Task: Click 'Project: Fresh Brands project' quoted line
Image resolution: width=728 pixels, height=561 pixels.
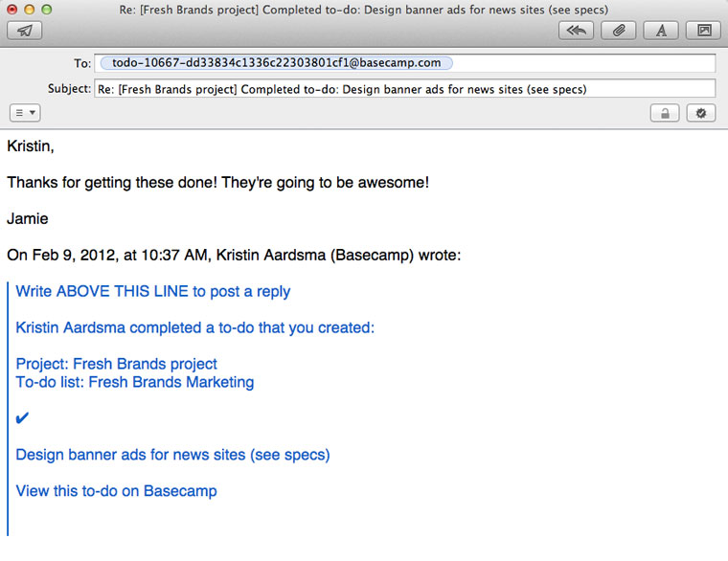Action: click(117, 364)
